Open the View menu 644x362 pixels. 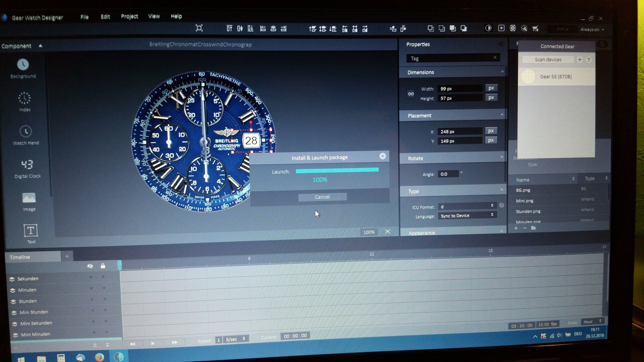154,16
